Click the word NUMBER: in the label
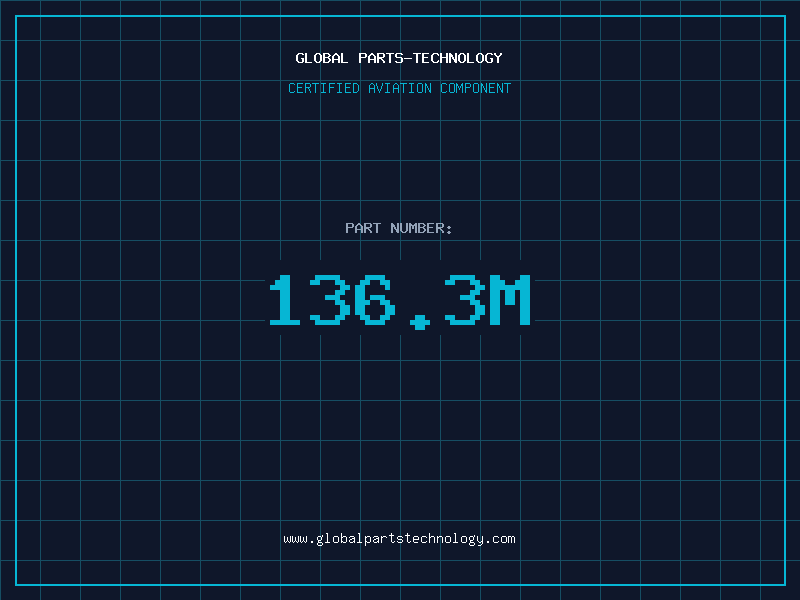 tap(421, 229)
